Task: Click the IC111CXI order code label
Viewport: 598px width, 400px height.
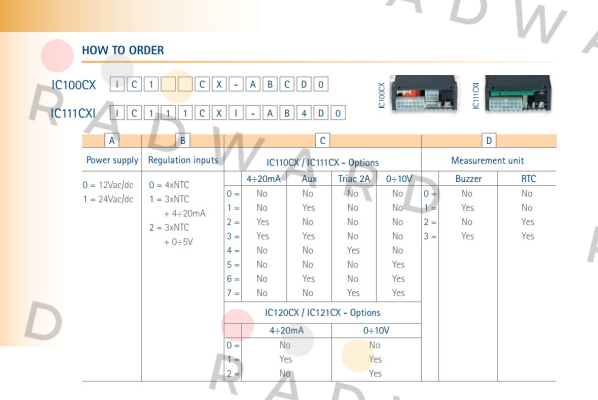Action: 73,113
